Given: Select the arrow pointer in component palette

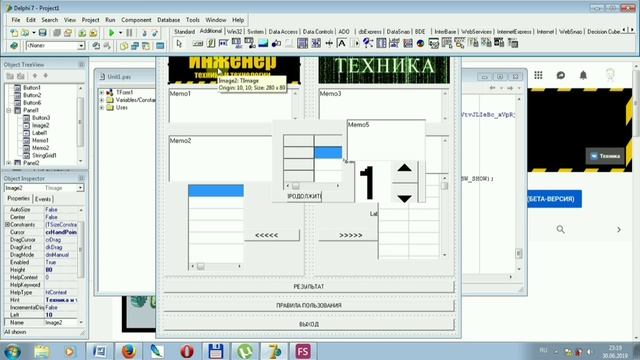Looking at the screenshot, I should (179, 43).
